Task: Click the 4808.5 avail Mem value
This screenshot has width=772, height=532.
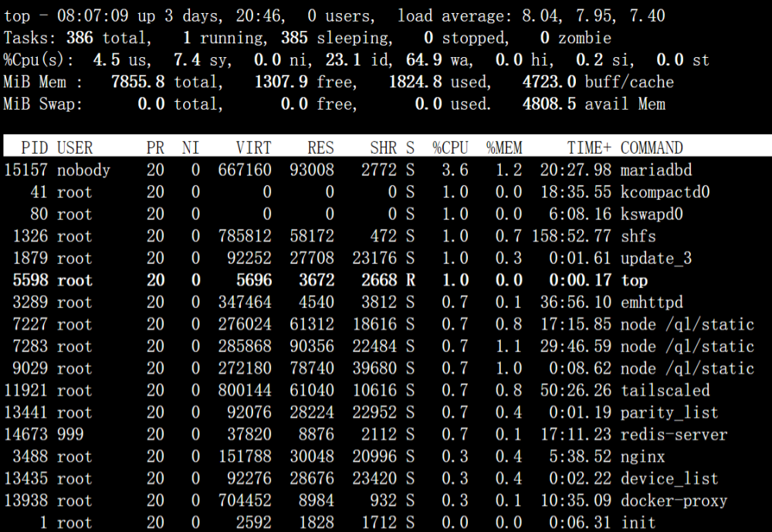Action: [549, 104]
